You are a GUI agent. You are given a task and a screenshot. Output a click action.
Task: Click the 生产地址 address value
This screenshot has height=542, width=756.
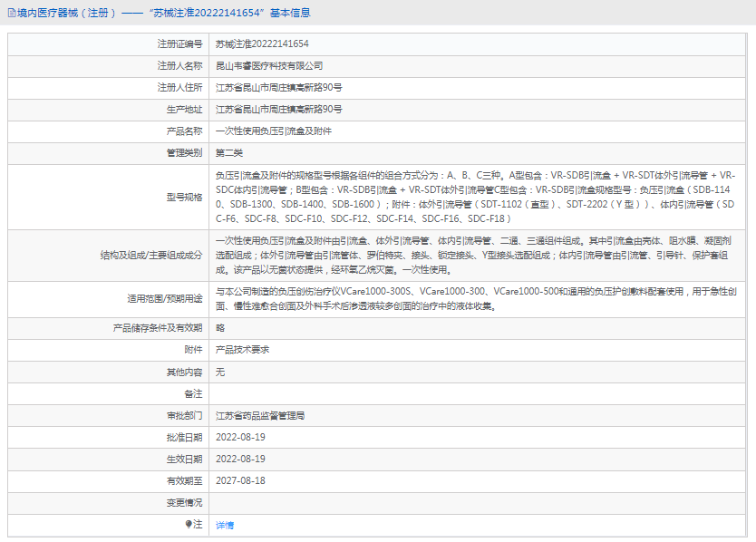click(278, 110)
